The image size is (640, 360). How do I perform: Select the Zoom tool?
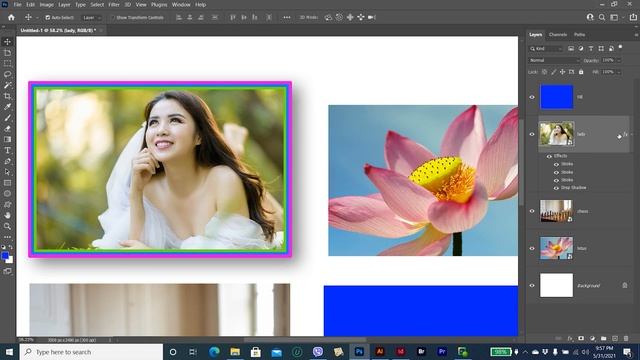pyautogui.click(x=7, y=226)
